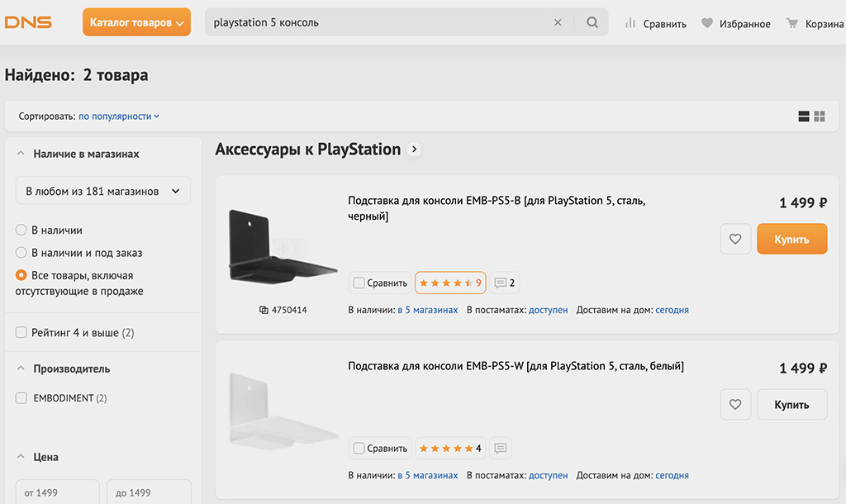This screenshot has height=504, width=846.
Task: Check the 'Рейтинг 4 и выше' filter
Action: [x=21, y=333]
